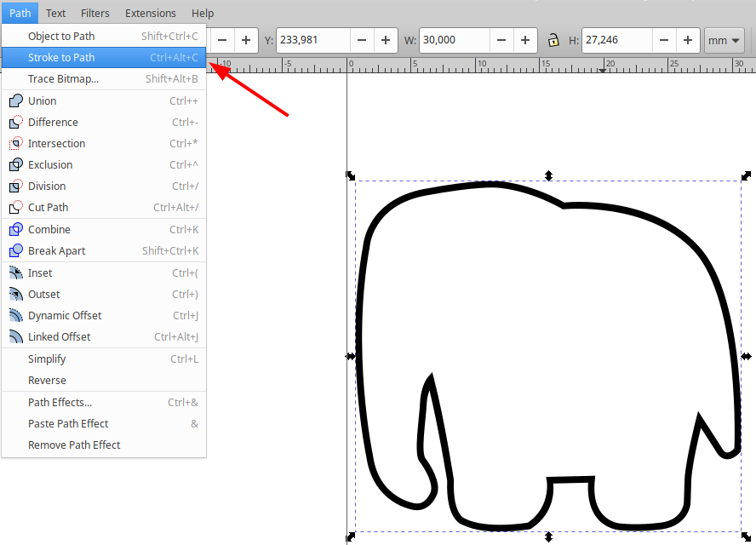Click the Inset icon in Path menu
This screenshot has height=545, width=756.
[16, 272]
